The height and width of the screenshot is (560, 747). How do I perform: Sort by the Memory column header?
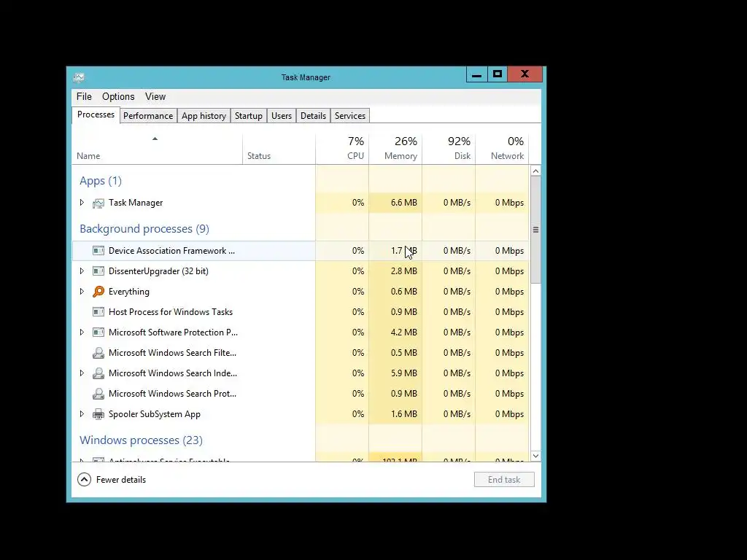(x=395, y=149)
